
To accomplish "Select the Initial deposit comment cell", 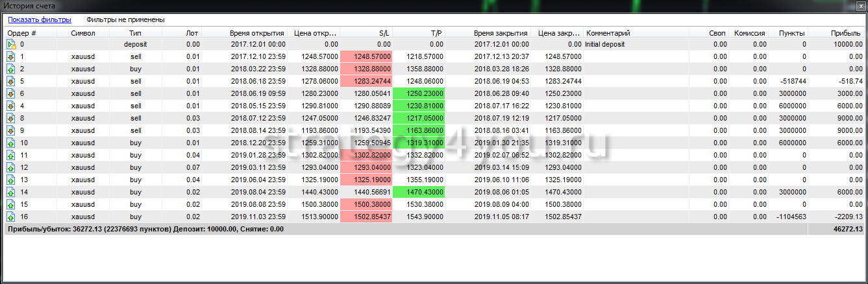I will click(x=608, y=45).
